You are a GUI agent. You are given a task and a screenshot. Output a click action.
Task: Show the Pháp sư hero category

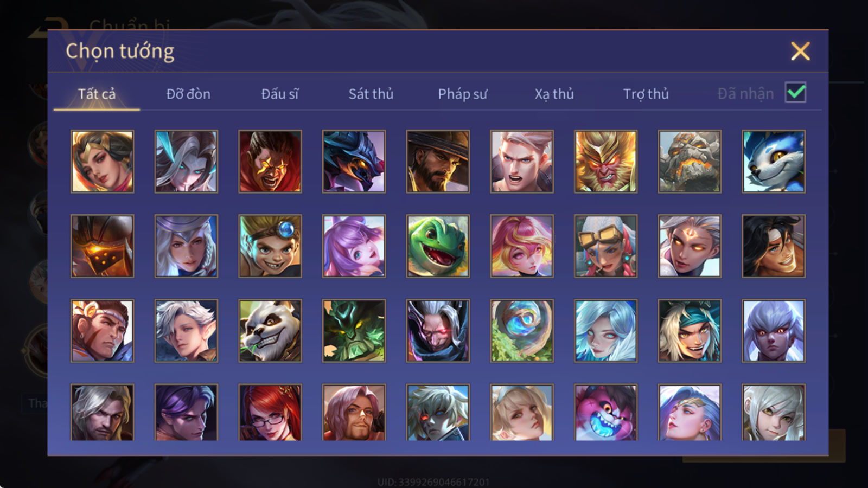(x=462, y=94)
